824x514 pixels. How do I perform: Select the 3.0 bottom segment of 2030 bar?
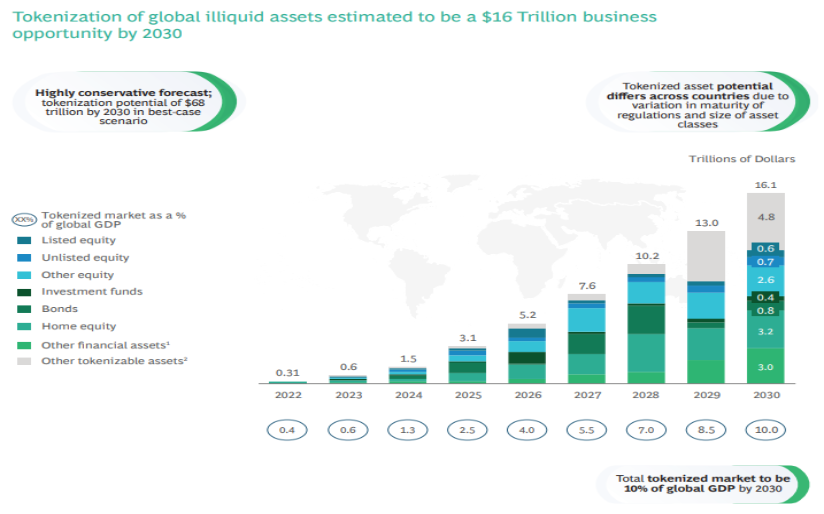click(765, 367)
